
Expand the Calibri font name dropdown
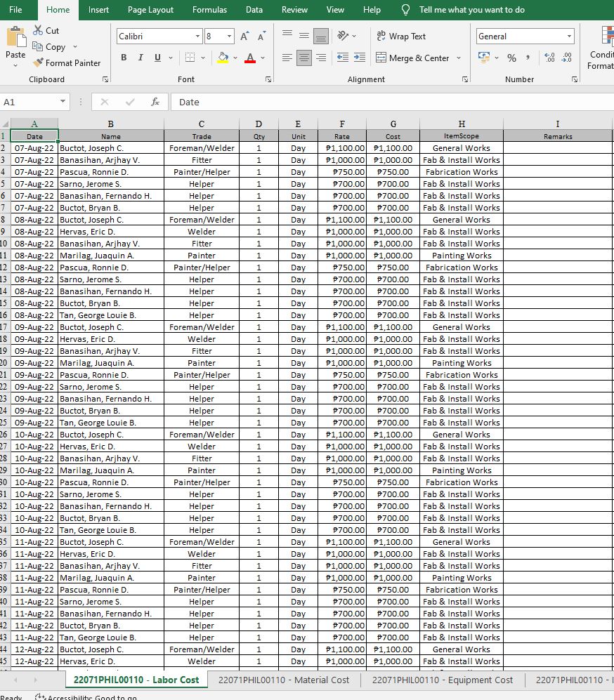tap(198, 37)
